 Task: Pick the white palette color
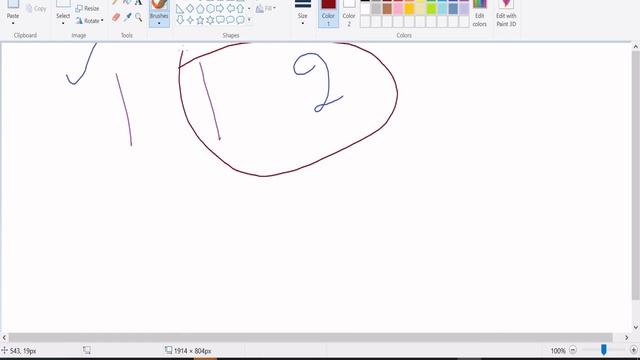point(365,9)
